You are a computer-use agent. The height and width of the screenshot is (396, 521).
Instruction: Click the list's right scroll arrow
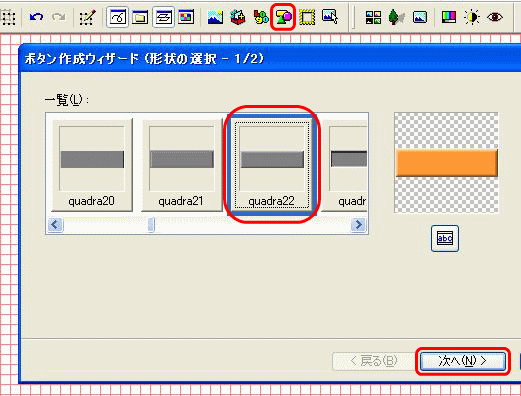click(359, 225)
